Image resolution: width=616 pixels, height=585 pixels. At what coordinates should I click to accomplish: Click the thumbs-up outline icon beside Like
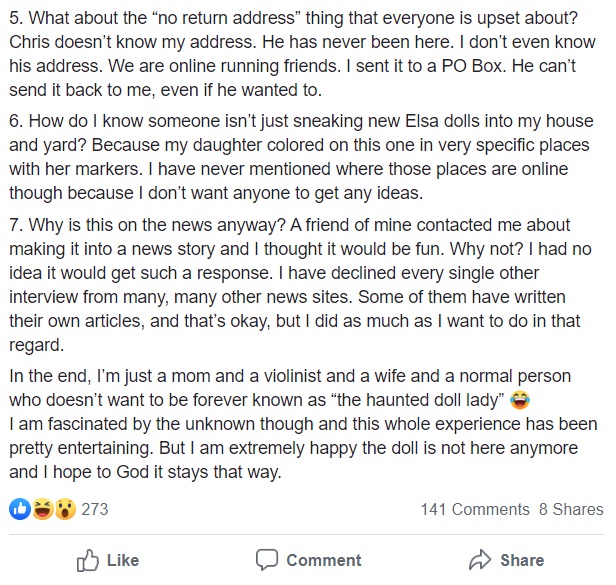[88, 560]
